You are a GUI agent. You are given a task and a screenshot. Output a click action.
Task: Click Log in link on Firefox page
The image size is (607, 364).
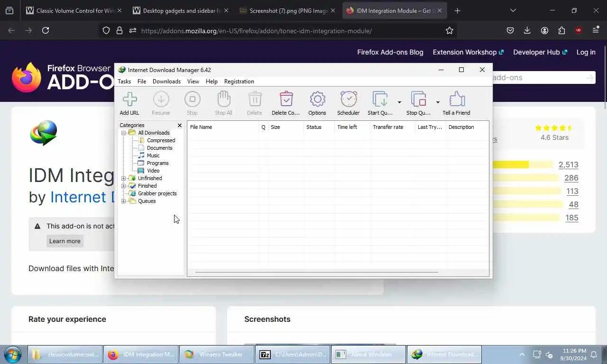tap(586, 52)
